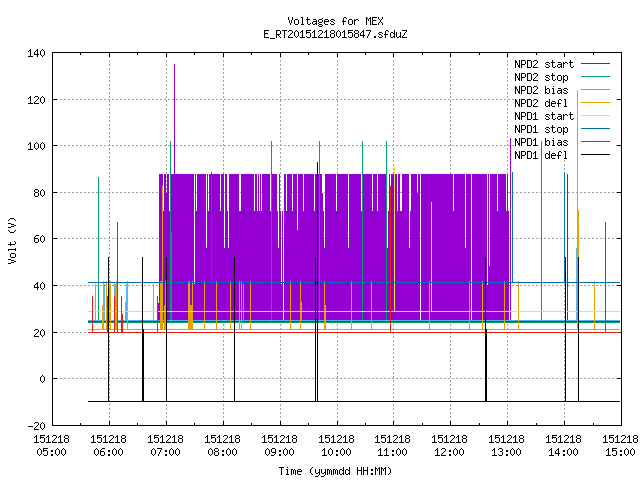The image size is (640, 480).
Task: Click the 151218 09:00 time tick label
Action: (x=279, y=446)
